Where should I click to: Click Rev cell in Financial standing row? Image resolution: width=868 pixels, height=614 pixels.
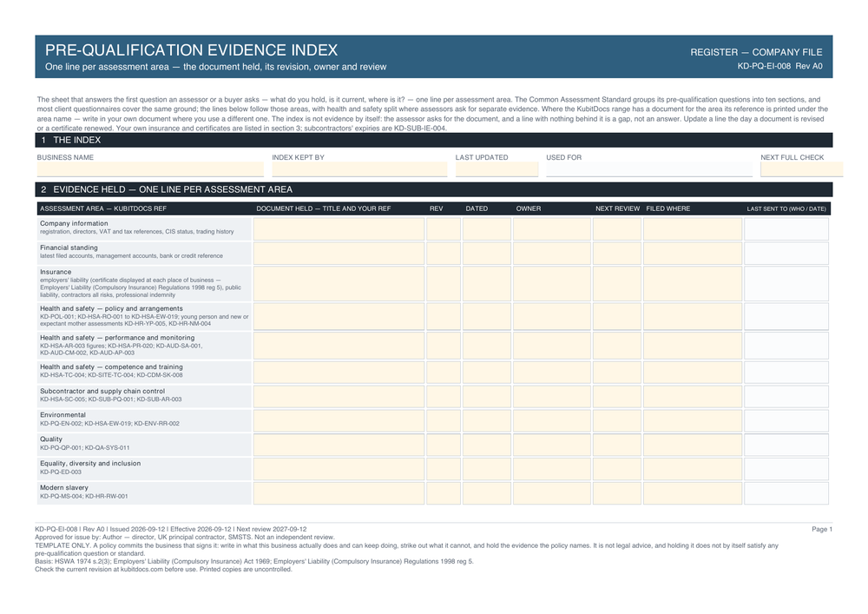point(444,253)
